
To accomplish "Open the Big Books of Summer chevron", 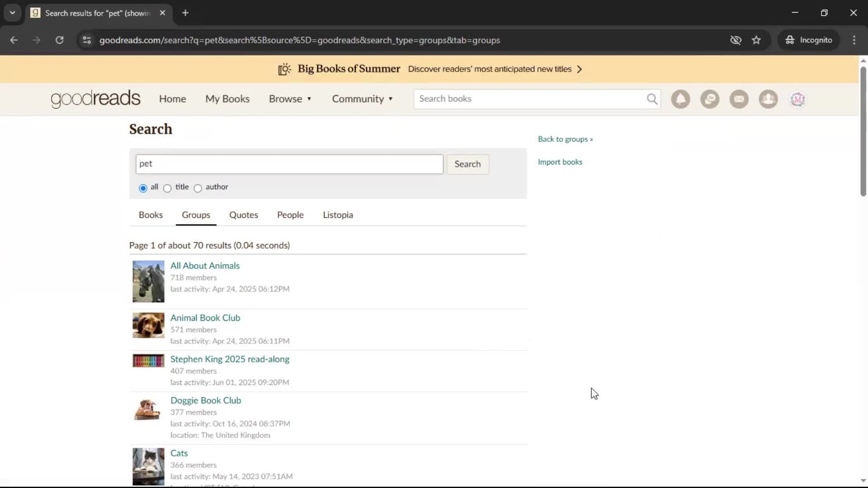I will (x=580, y=69).
